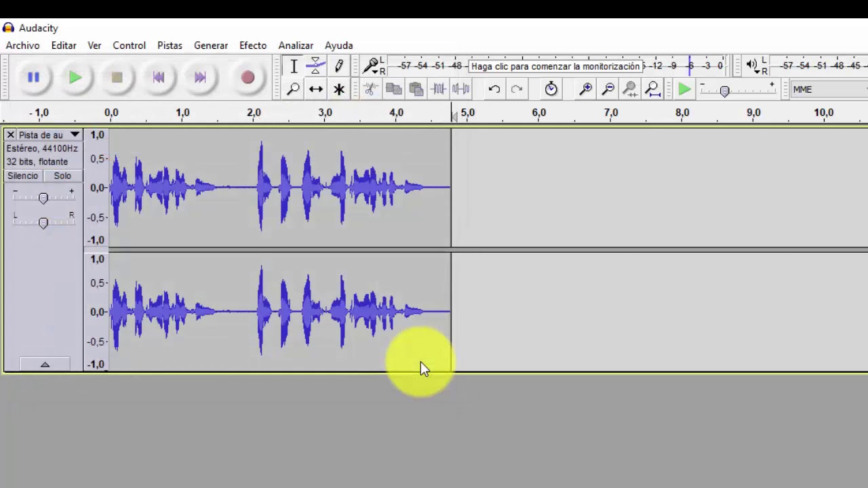Select the Zoom magnifier tool
The width and height of the screenshot is (868, 488).
[294, 89]
